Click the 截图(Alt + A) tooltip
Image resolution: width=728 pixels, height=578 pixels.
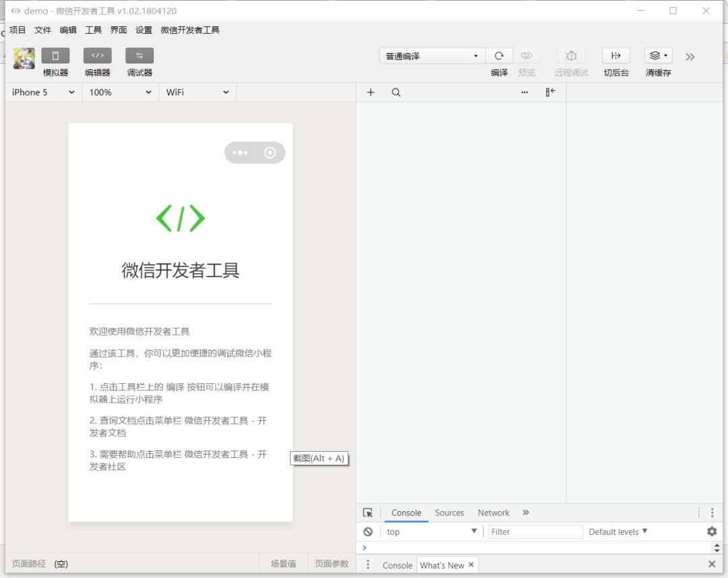(x=319, y=459)
